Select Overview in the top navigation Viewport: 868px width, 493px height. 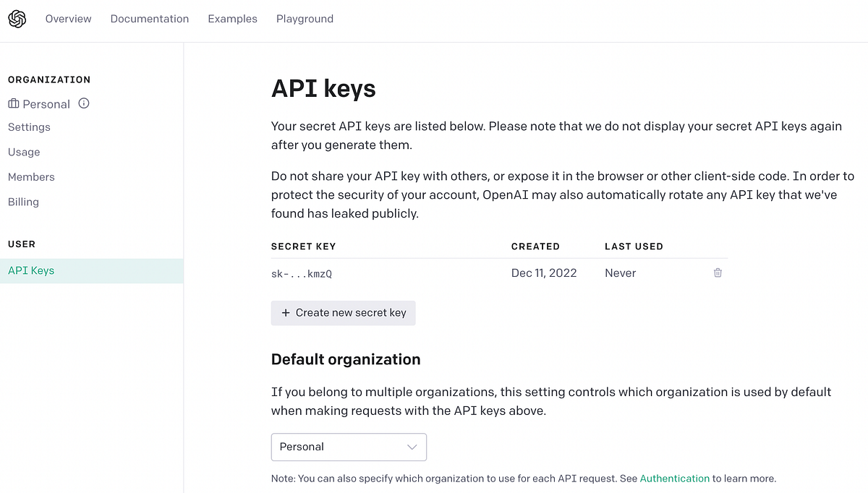[68, 19]
